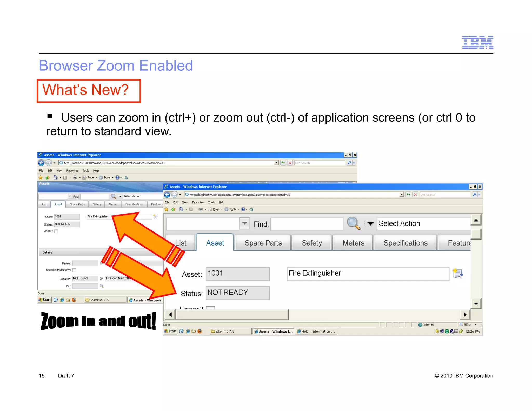Click the blue Help icon in the front IE toolbar
This screenshot has width=532, height=411.
243,209
